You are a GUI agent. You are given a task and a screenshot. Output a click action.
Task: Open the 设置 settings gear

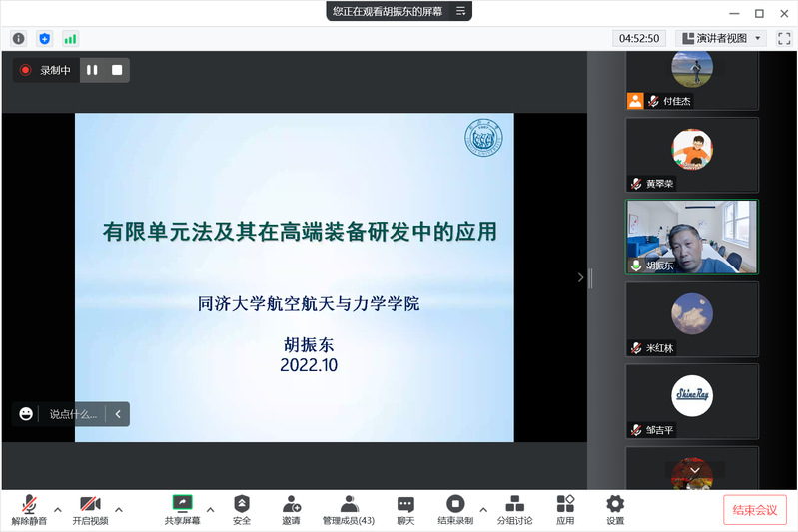click(615, 509)
